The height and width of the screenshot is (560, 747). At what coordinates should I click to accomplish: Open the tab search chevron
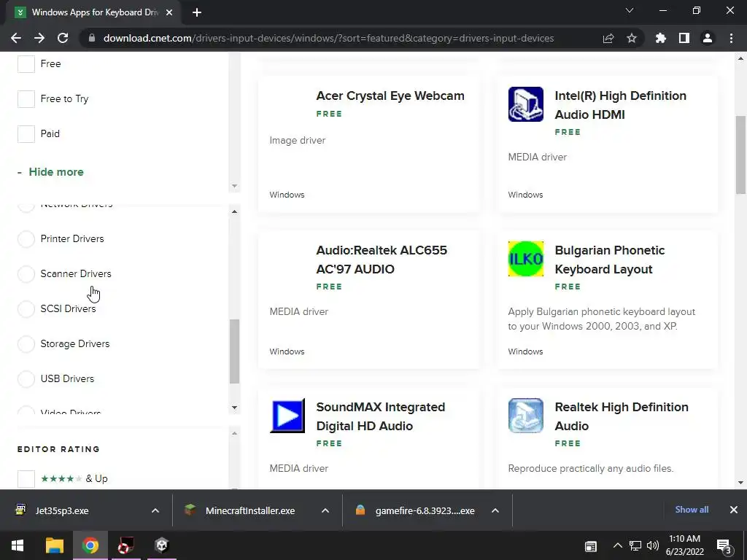tap(630, 10)
